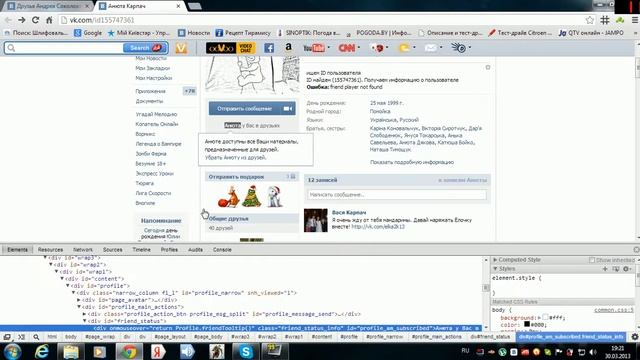The image size is (640, 360).
Task: Reload the vk.com page
Action: [36, 20]
